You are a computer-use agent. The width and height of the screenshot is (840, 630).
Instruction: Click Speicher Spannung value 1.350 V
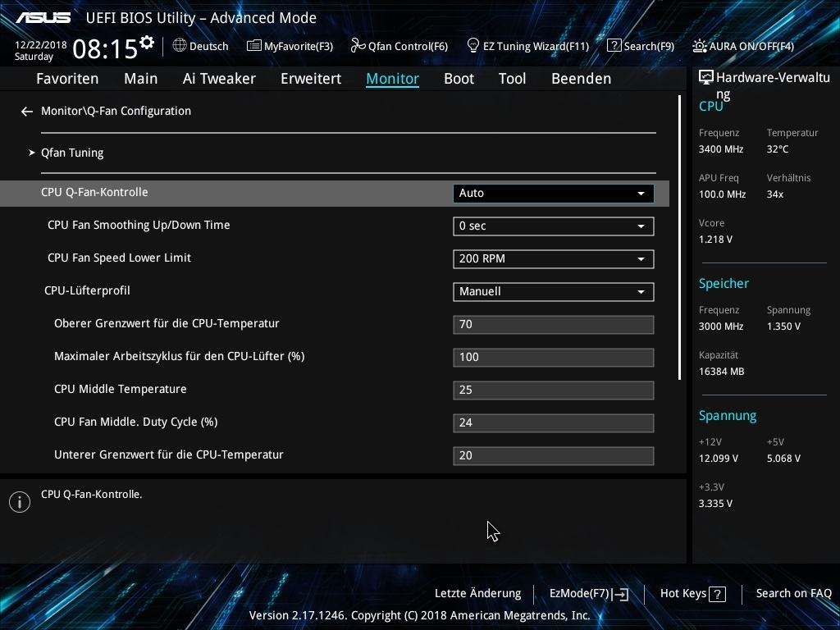[x=783, y=326]
